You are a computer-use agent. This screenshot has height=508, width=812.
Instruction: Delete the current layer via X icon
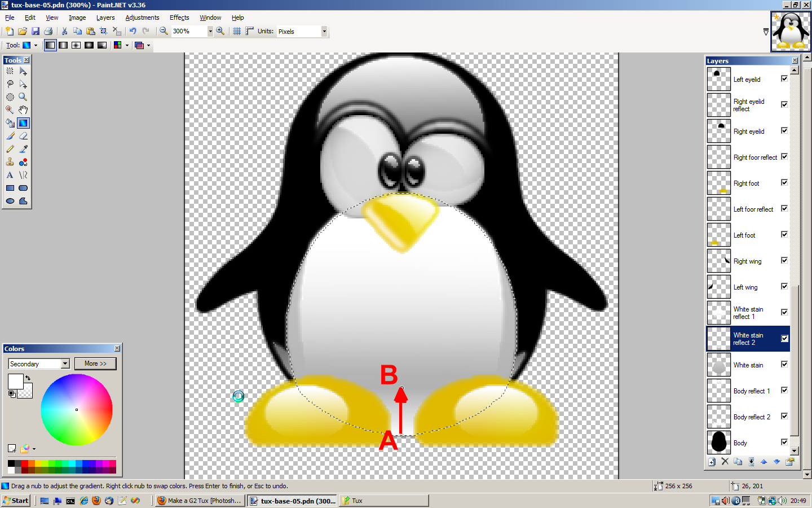point(725,462)
